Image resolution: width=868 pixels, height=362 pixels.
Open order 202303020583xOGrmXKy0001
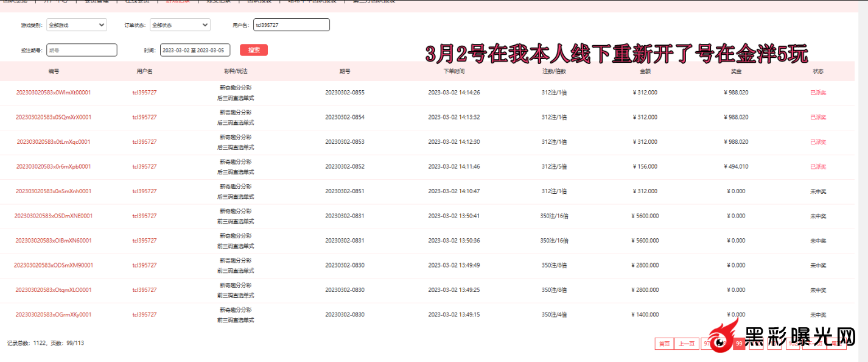pos(54,314)
